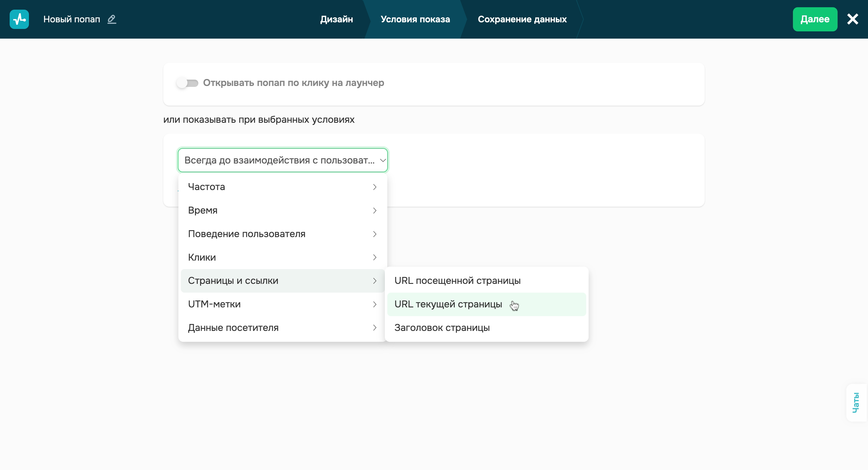The image size is (868, 470).
Task: Click the pulse logo icon
Action: pos(19,19)
